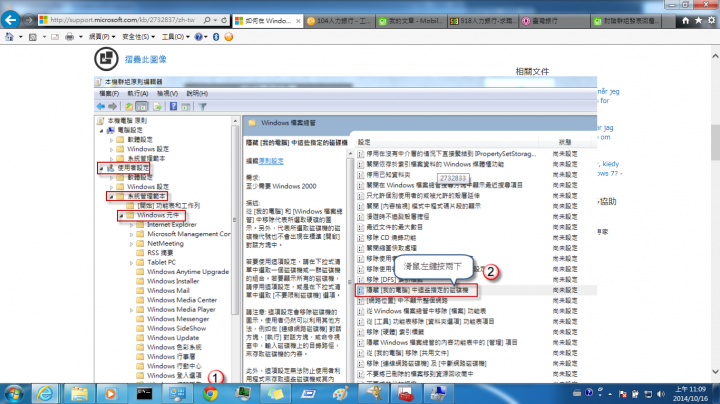The image size is (720, 404).
Task: Open the 工具(O) Tools menu
Action: (175, 37)
